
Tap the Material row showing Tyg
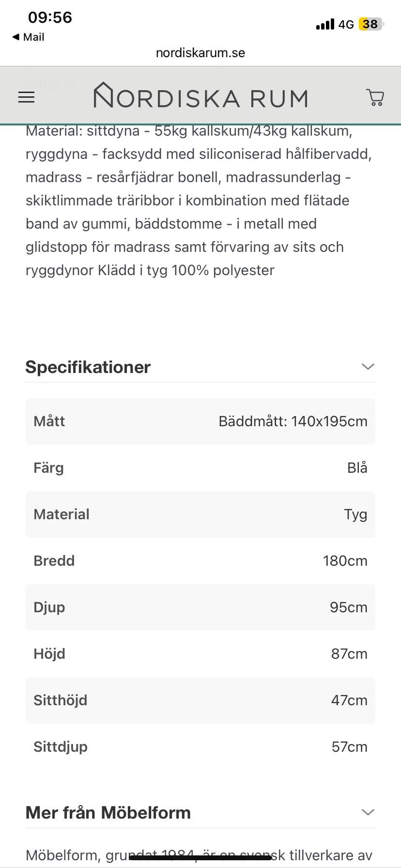(200, 514)
